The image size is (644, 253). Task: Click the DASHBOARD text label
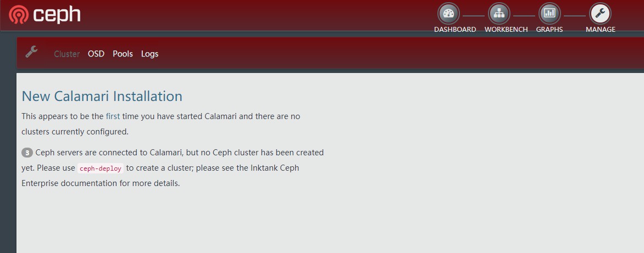455,30
